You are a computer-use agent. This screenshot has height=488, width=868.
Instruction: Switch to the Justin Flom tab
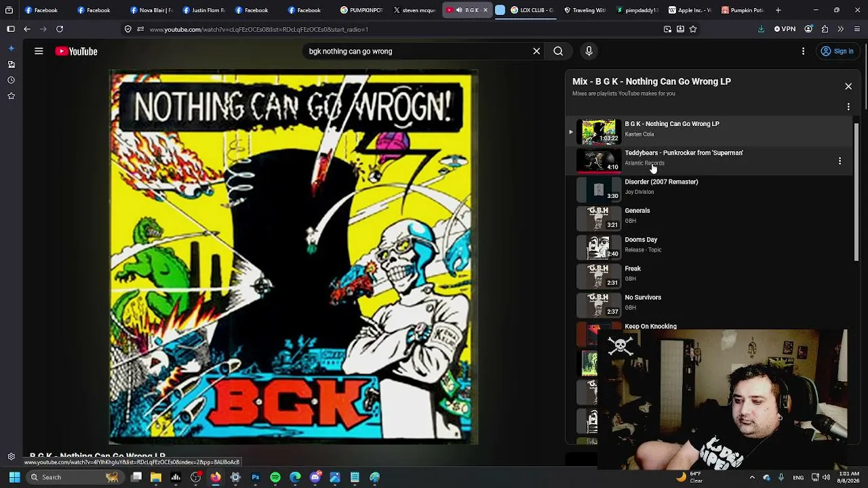[203, 10]
